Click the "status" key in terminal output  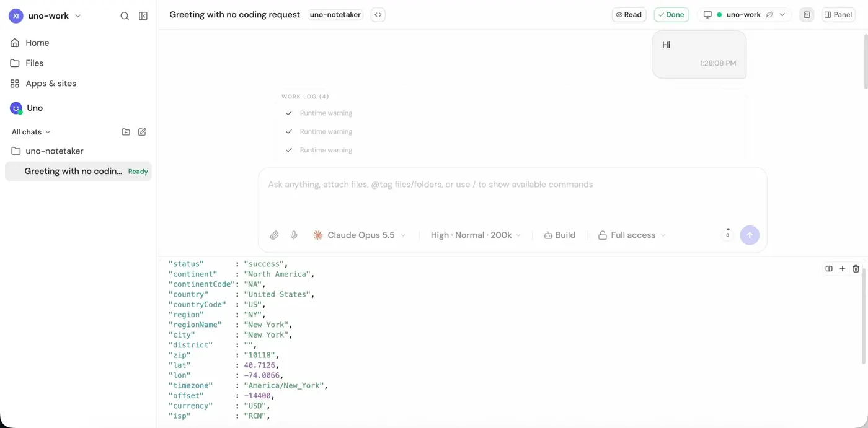tap(186, 264)
